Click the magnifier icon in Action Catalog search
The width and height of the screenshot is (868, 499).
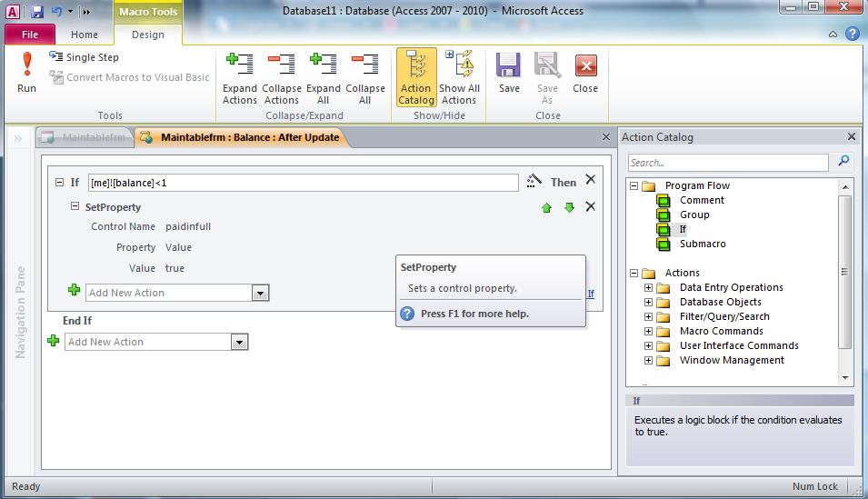click(843, 161)
